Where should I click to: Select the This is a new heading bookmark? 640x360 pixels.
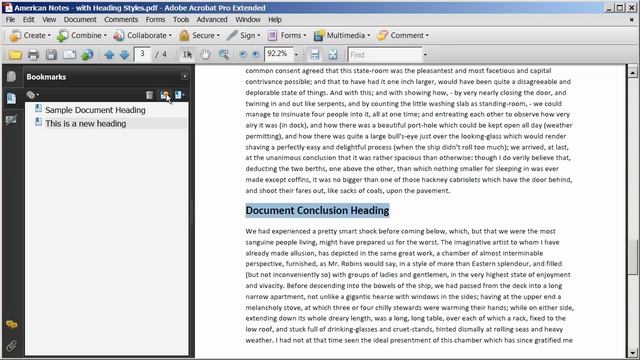pyautogui.click(x=85, y=124)
